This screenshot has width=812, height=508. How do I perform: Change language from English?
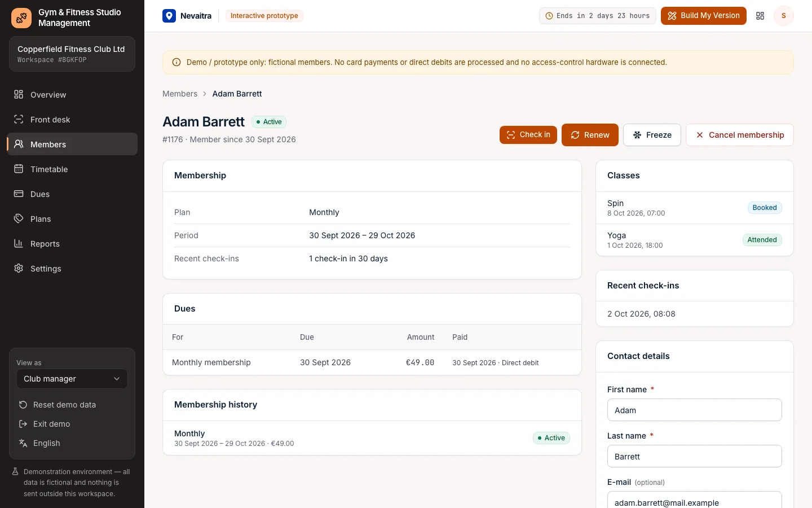(x=72, y=443)
